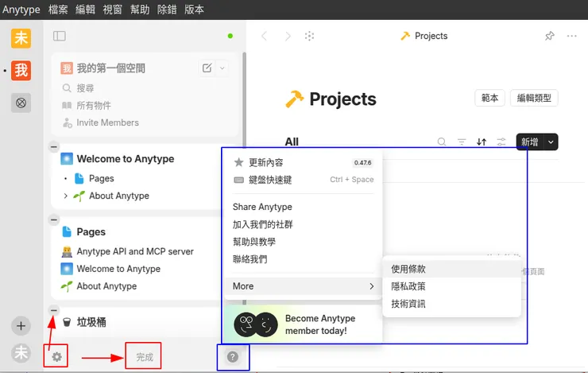Go back with the left arrow
The width and height of the screenshot is (588, 373).
(265, 36)
